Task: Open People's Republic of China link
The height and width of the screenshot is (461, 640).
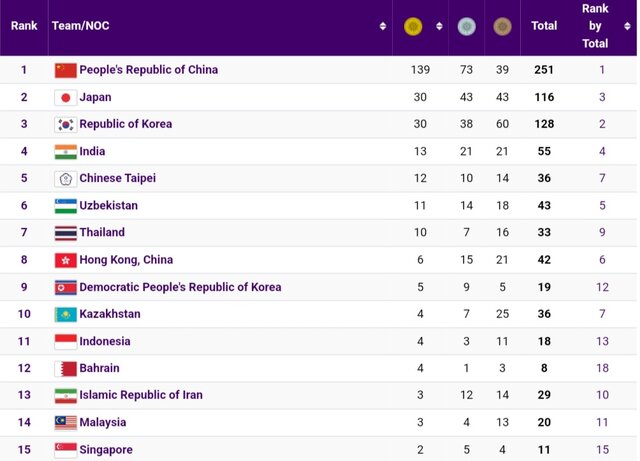Action: tap(148, 70)
